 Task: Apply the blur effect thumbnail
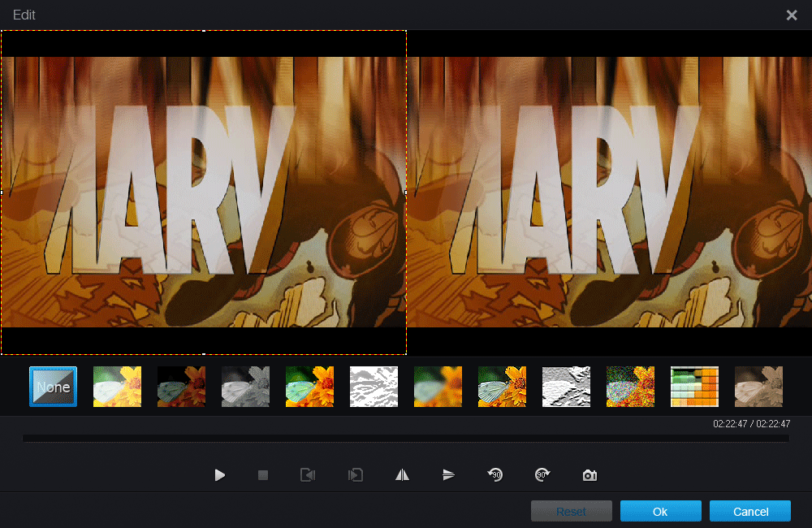tap(438, 387)
